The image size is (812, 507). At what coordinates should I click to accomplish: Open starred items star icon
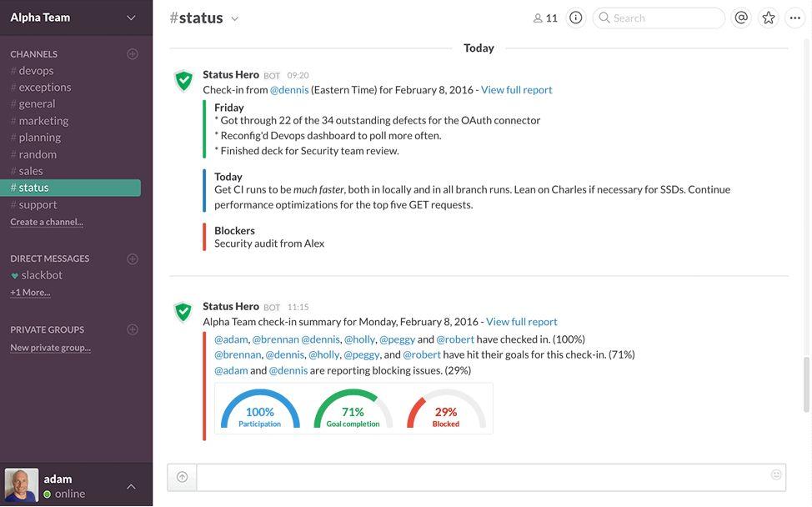pyautogui.click(x=768, y=18)
